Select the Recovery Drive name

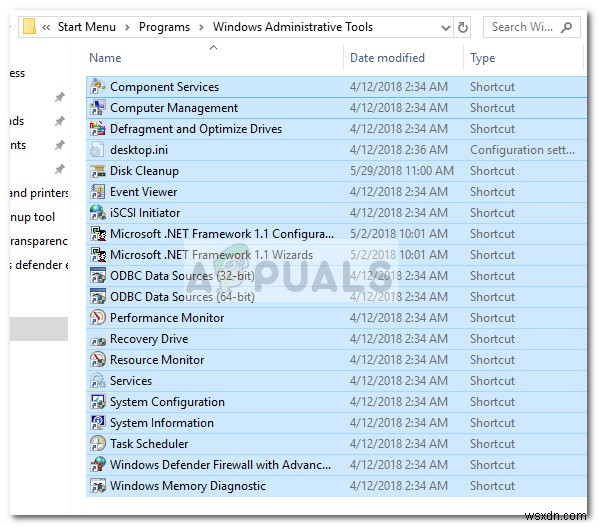click(x=149, y=339)
